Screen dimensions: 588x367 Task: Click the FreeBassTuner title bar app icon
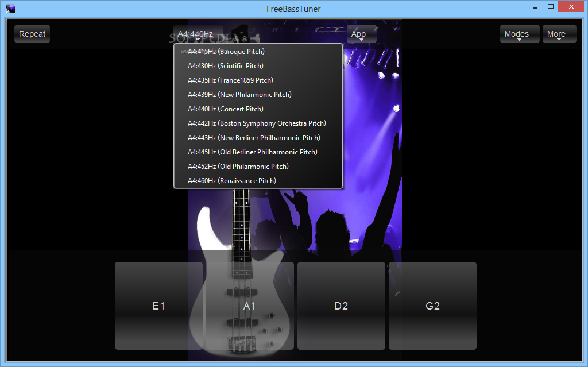pos(10,9)
